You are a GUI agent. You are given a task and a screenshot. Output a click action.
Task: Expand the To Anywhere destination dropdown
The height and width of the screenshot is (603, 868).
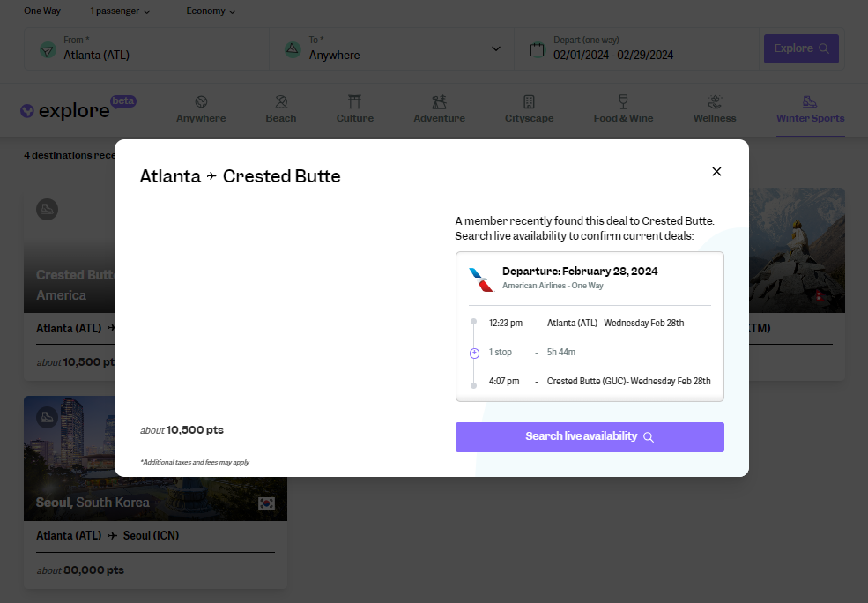[x=495, y=48]
